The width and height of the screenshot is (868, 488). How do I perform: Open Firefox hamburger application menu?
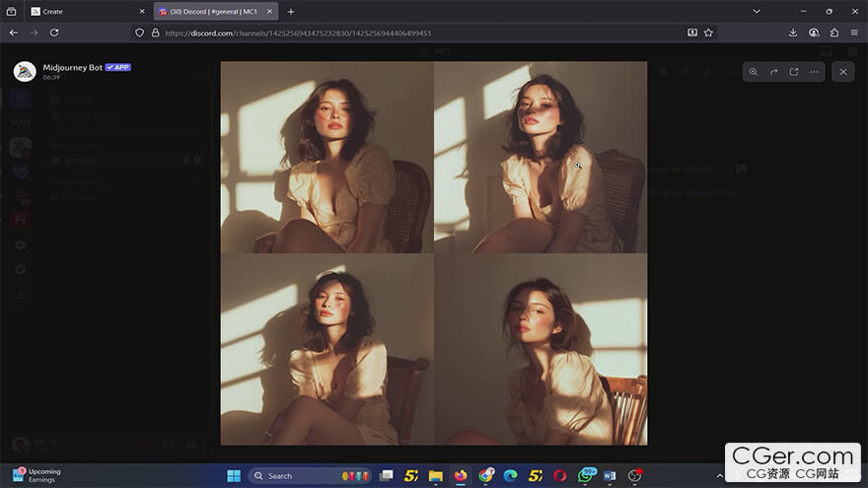[x=854, y=34]
